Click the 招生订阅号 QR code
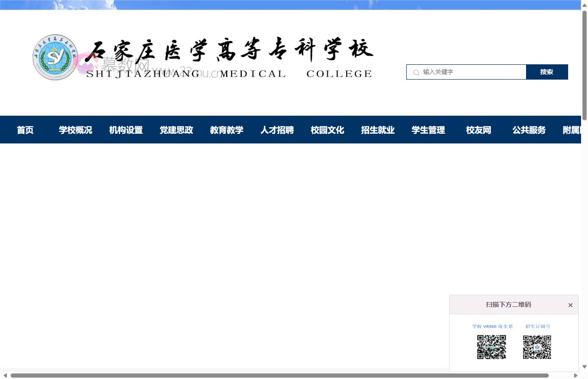The width and height of the screenshot is (588, 379). 537,347
